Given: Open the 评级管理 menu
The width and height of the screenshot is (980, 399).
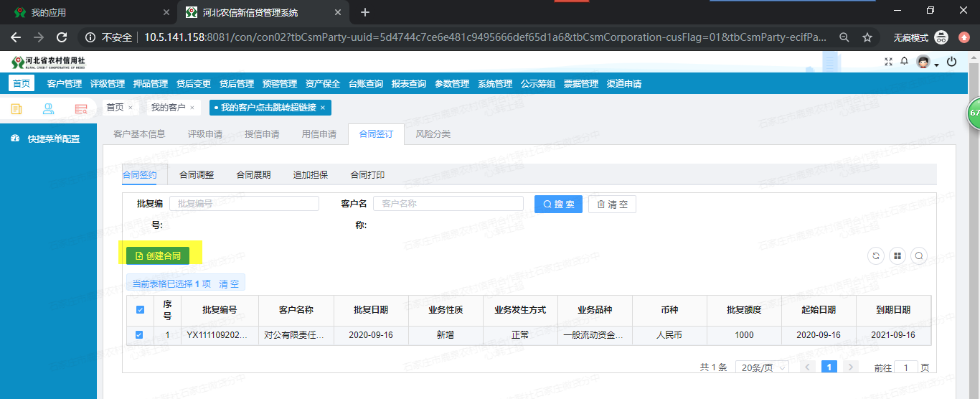Looking at the screenshot, I should (108, 84).
